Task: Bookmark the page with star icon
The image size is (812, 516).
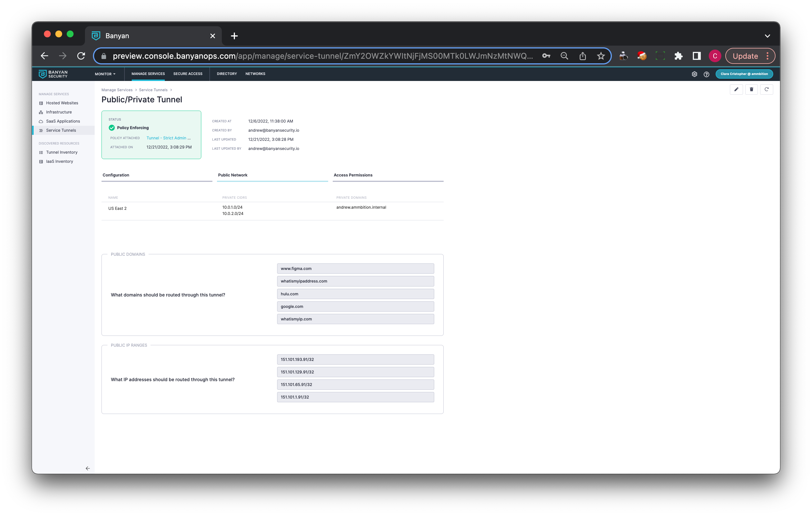Action: coord(601,56)
